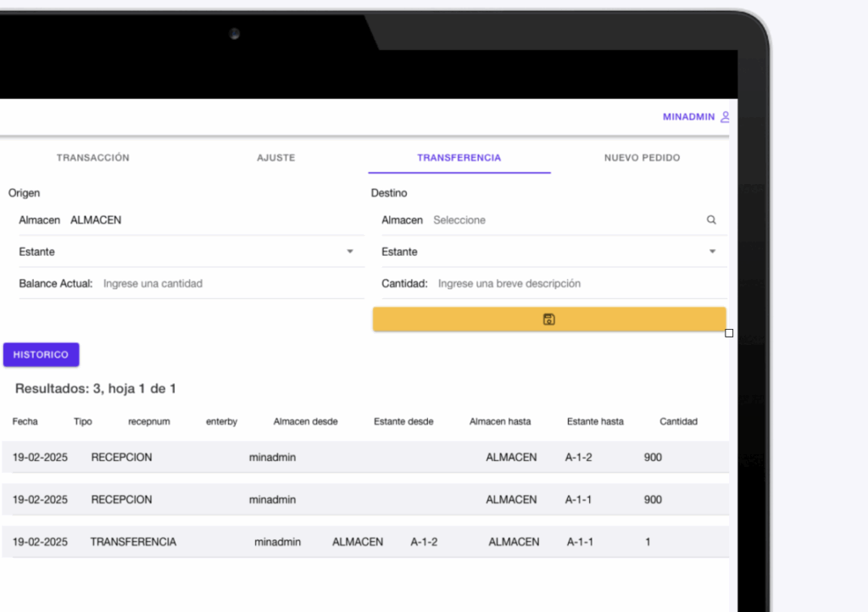Click the MINADMIN username link
This screenshot has height=612, width=868.
point(688,117)
